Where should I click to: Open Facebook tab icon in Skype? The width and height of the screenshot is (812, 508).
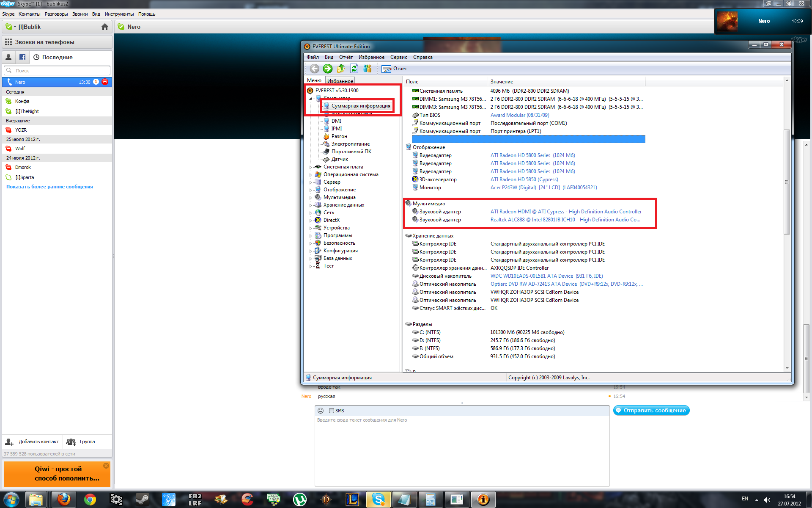22,57
